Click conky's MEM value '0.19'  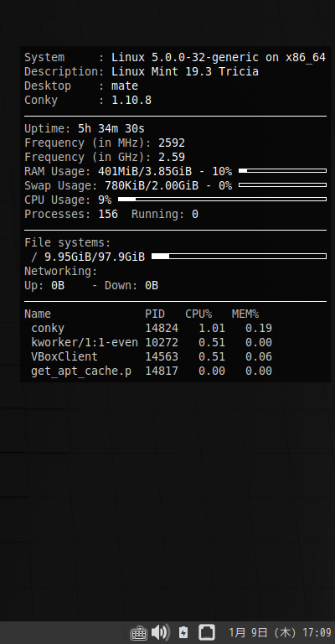click(259, 329)
